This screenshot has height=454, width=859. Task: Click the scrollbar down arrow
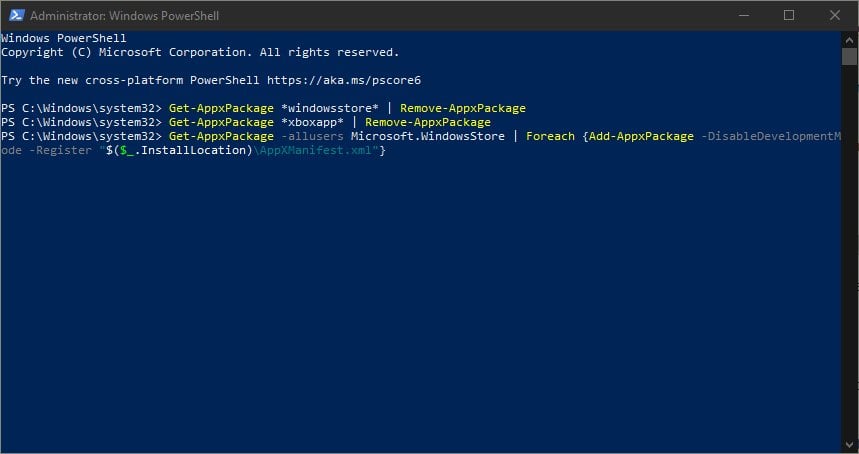click(x=850, y=444)
